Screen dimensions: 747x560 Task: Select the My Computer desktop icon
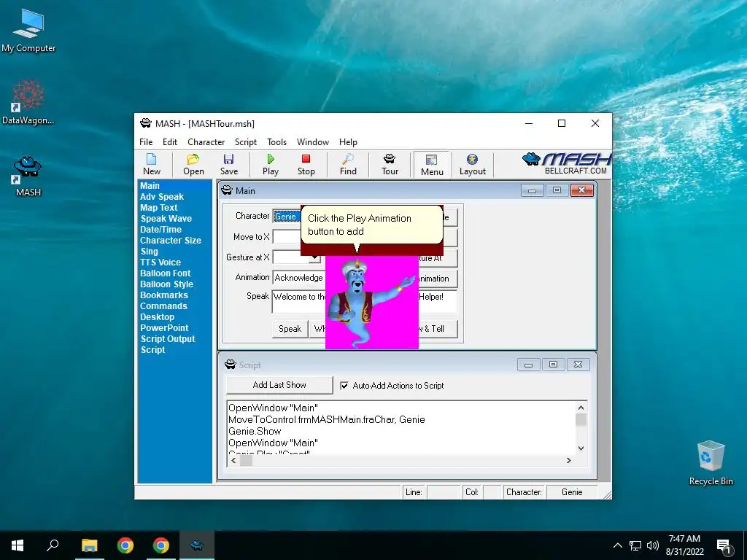point(28,31)
